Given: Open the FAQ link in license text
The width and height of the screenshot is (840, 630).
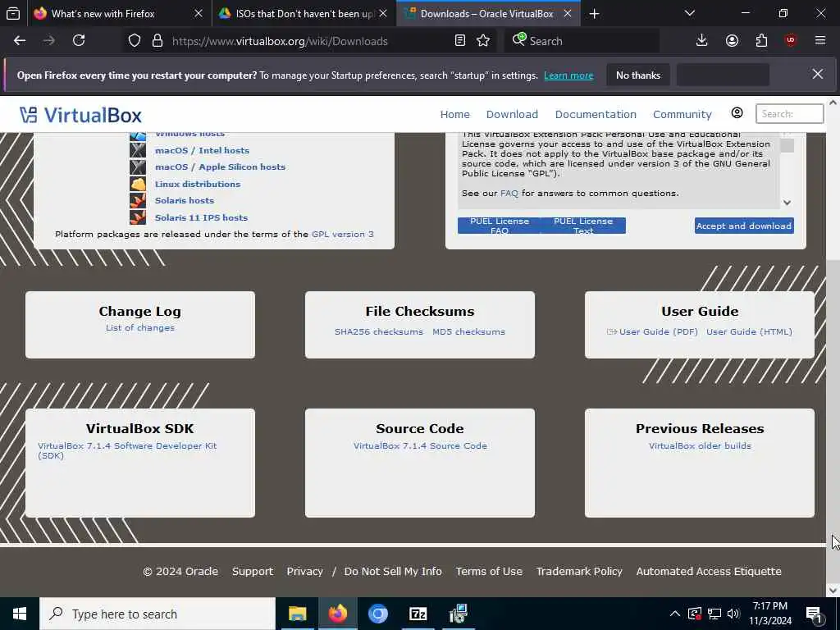Looking at the screenshot, I should (509, 193).
